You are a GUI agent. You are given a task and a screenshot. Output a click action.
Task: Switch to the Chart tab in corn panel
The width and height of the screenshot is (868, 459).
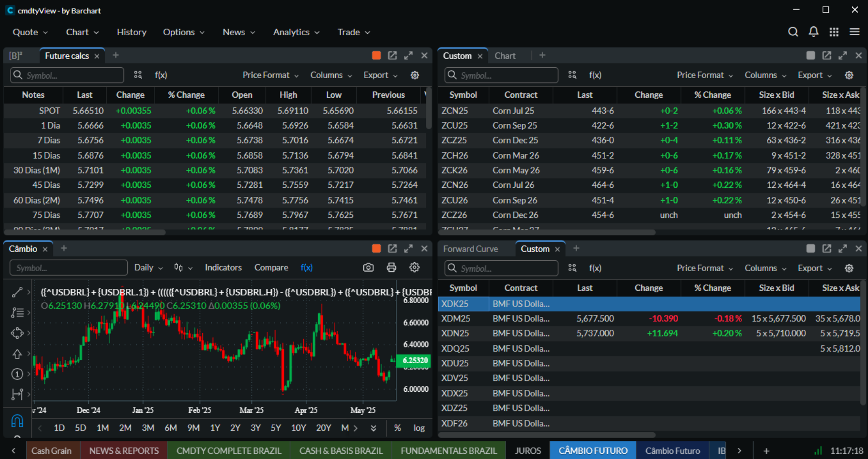click(x=505, y=55)
